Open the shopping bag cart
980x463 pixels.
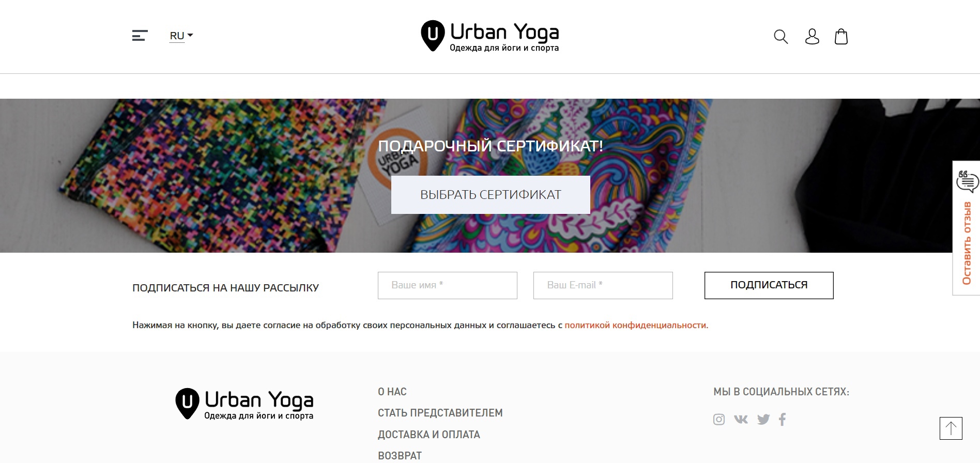coord(841,37)
